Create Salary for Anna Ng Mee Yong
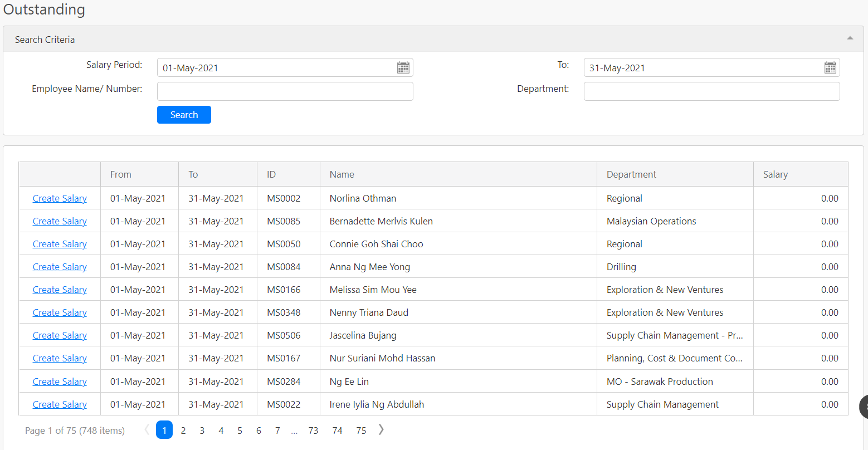Screen dimensions: 868x450 [x=60, y=267]
